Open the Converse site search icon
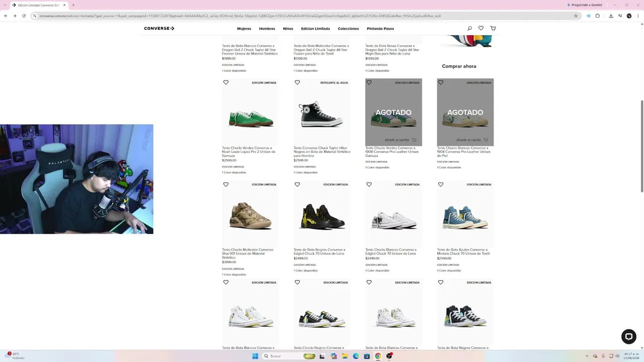Screen dimensions: 644x362 [x=469, y=29]
